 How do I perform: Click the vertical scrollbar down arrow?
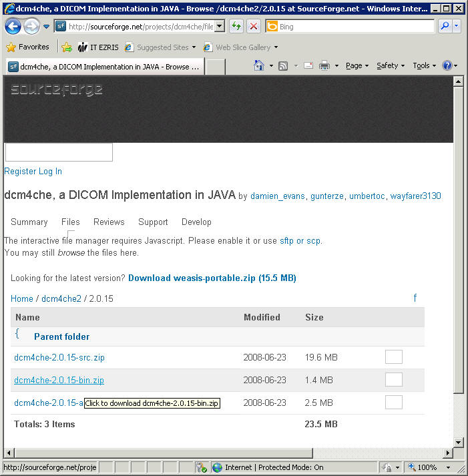pyautogui.click(x=458, y=443)
